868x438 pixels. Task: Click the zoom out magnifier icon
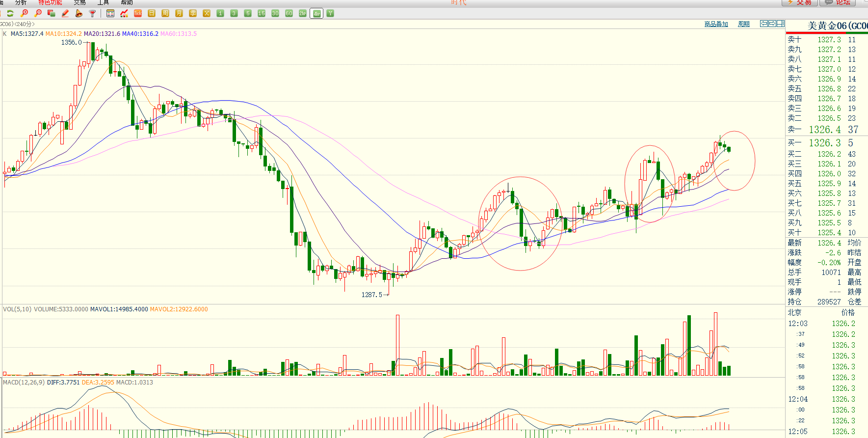[38, 13]
